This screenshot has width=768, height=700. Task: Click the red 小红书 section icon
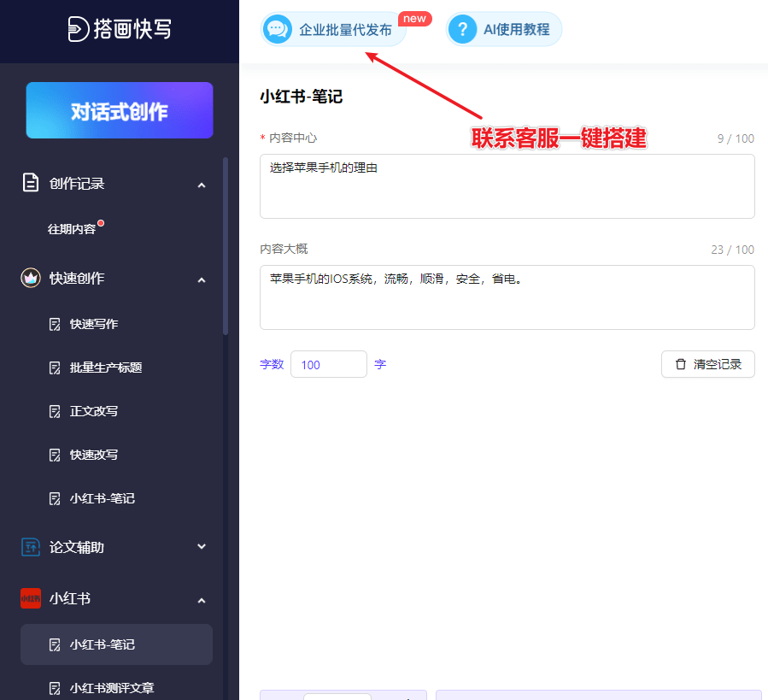[31, 598]
